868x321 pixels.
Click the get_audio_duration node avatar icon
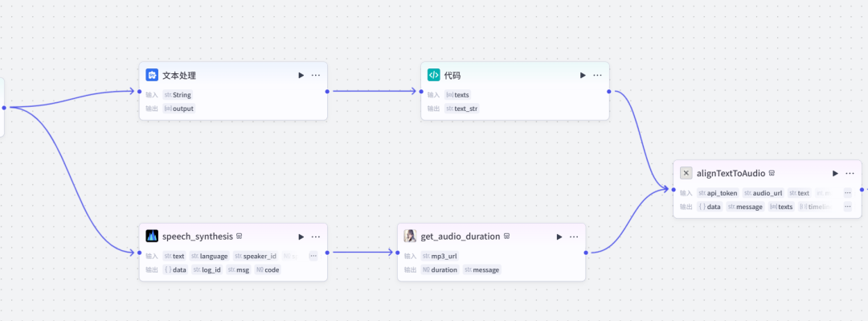[411, 237]
